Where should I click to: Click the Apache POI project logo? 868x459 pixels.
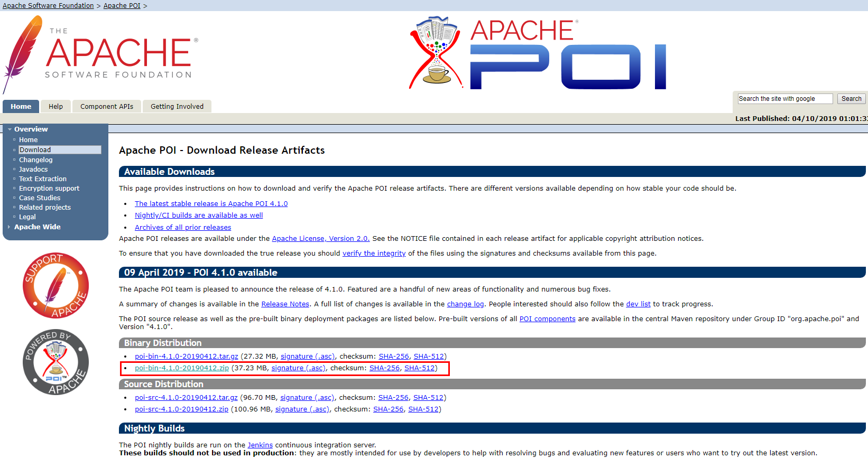[x=538, y=53]
